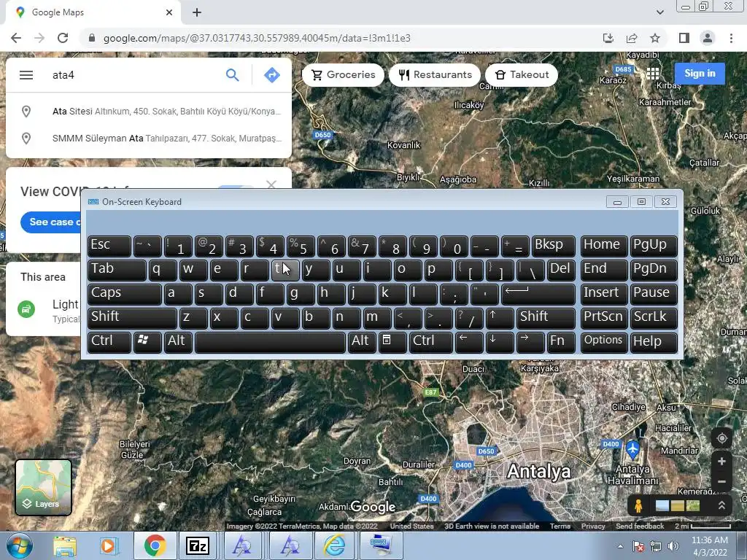Viewport: 747px width, 560px height.
Task: Open Internet Explorer from taskbar
Action: coord(334,545)
